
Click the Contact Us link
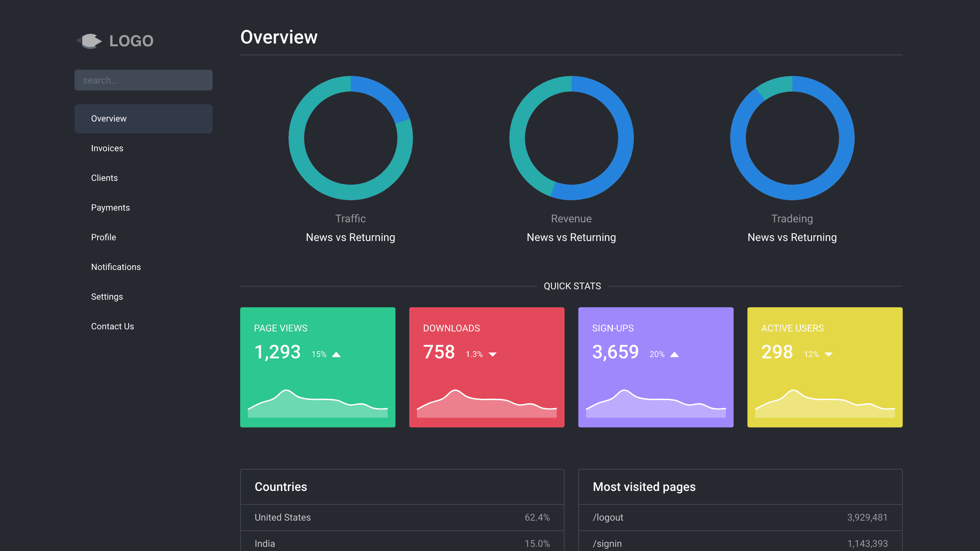click(112, 327)
